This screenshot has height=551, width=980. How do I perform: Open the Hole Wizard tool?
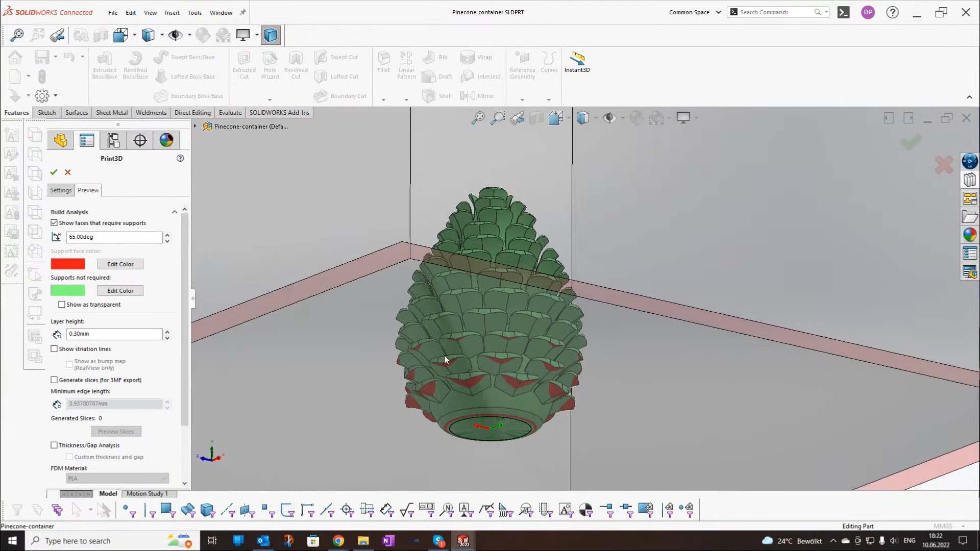click(270, 65)
